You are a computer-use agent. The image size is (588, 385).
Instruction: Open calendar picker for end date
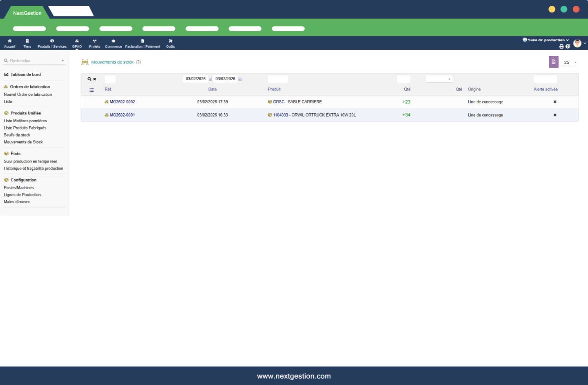click(x=240, y=79)
